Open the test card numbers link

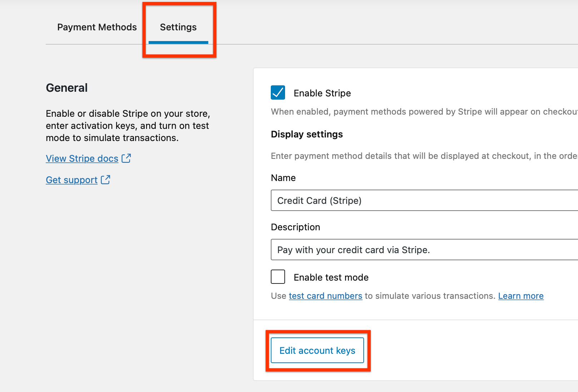[x=325, y=296]
